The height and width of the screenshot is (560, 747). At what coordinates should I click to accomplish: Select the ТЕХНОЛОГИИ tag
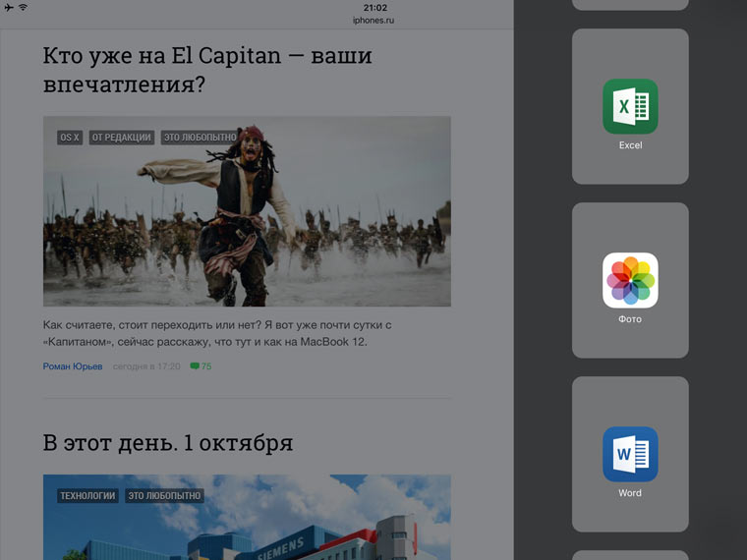pyautogui.click(x=87, y=495)
